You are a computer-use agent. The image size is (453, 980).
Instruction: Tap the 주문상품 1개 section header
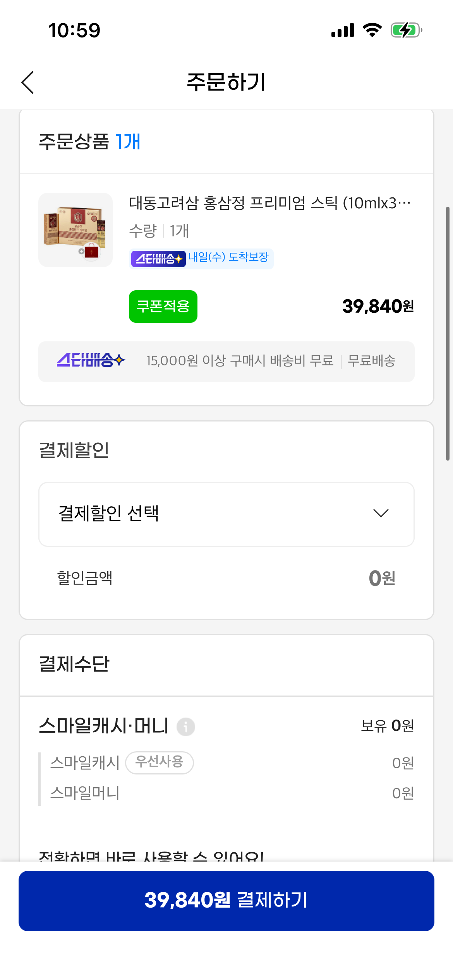pyautogui.click(x=89, y=142)
